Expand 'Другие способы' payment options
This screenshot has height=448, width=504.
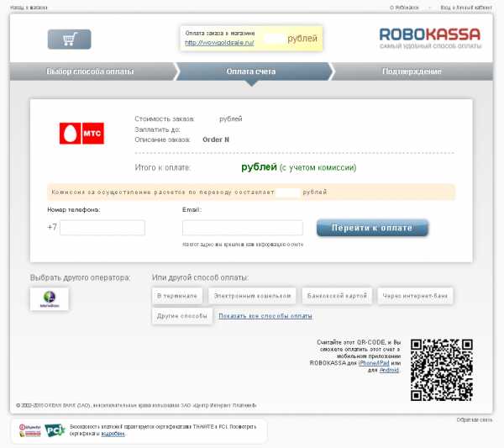[181, 316]
